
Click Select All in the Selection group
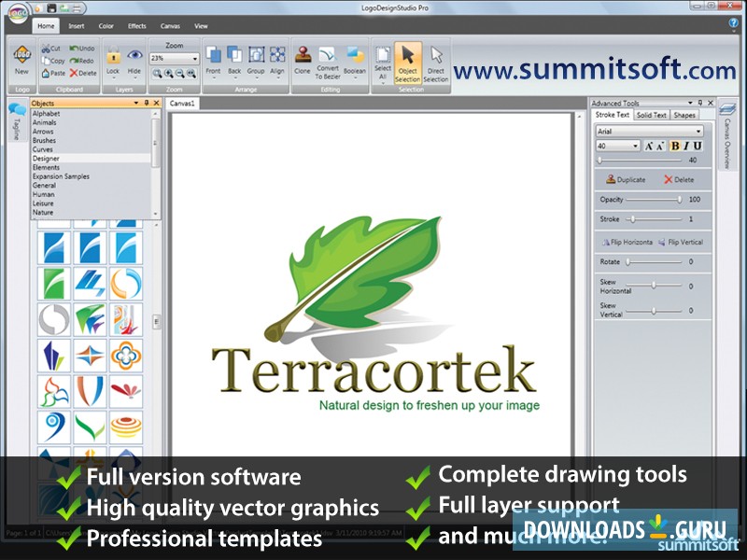(x=382, y=61)
